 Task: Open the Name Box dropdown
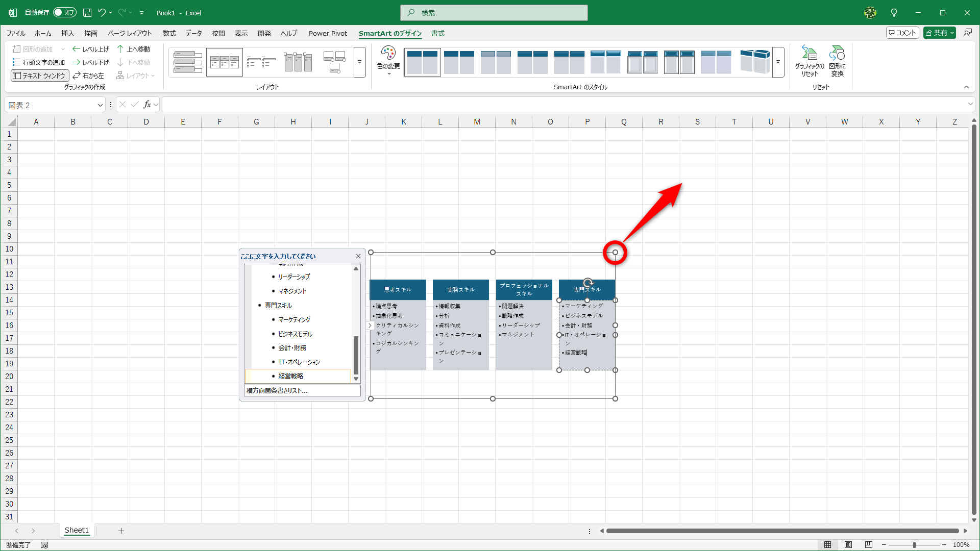tap(100, 105)
